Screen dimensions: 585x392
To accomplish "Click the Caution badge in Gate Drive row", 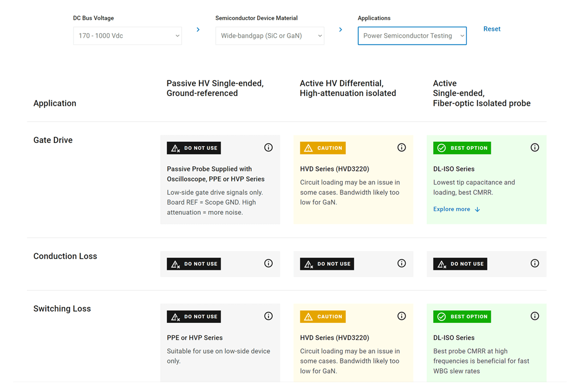I will 323,148.
